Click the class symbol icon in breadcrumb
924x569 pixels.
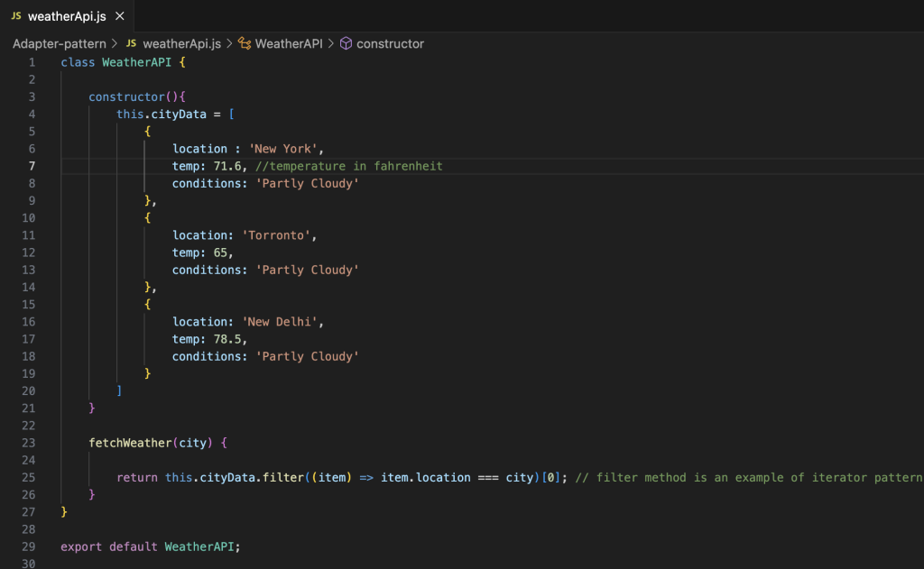coord(244,43)
